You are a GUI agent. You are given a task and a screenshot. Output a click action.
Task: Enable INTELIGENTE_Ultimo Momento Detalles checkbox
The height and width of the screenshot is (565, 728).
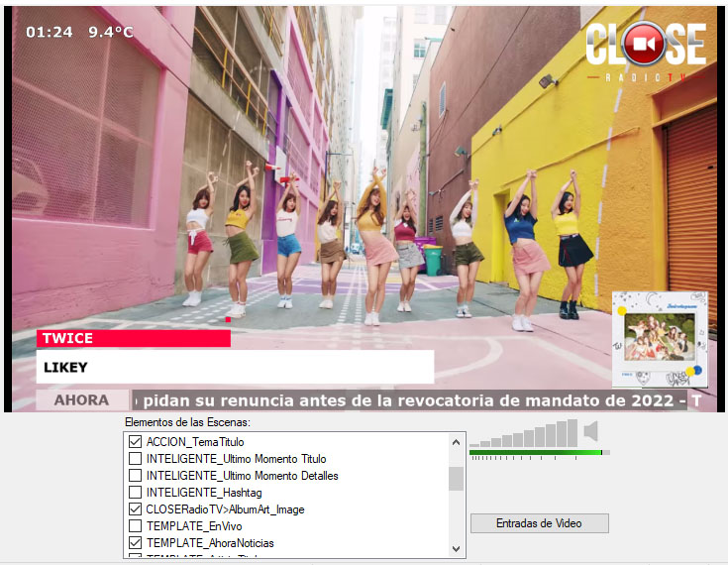[x=135, y=476]
